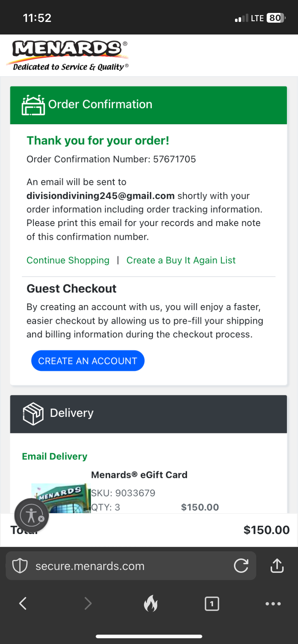The height and width of the screenshot is (644, 298).
Task: Reload the page
Action: click(241, 566)
